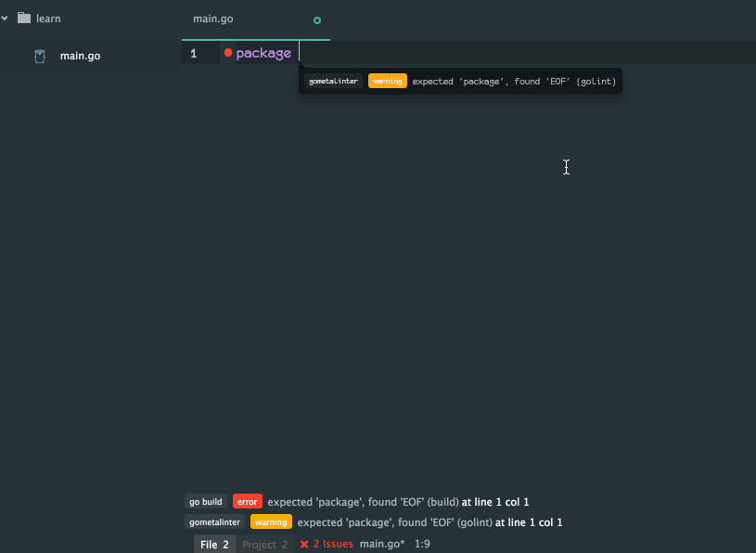The image size is (756, 553).
Task: Click the cursor position 1:9 in status bar
Action: tap(422, 544)
